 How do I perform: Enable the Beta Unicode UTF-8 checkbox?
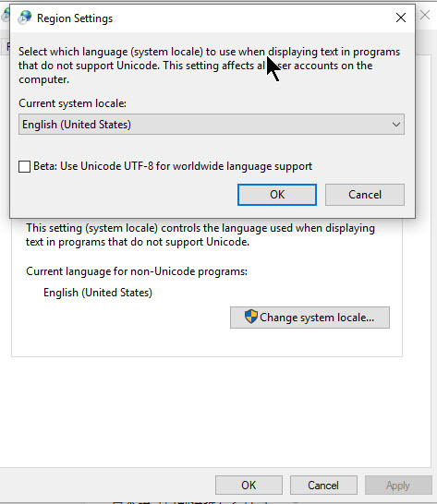tap(24, 166)
